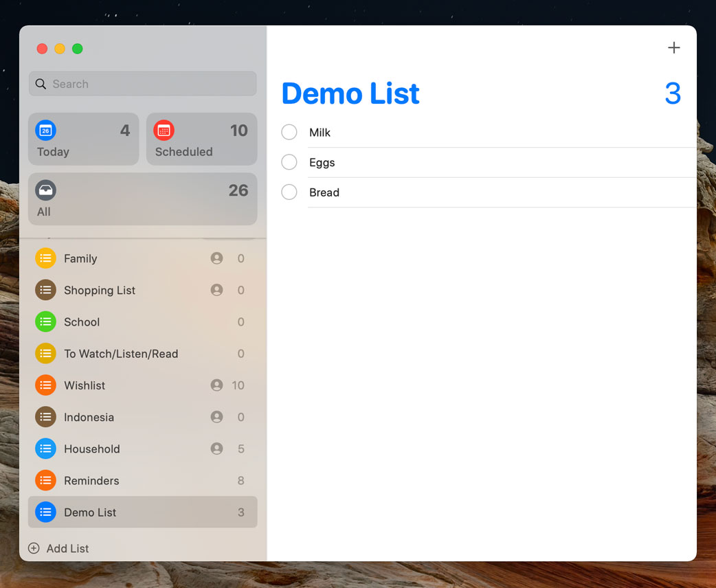
Task: Click the Eggs reminder text
Action: 322,163
